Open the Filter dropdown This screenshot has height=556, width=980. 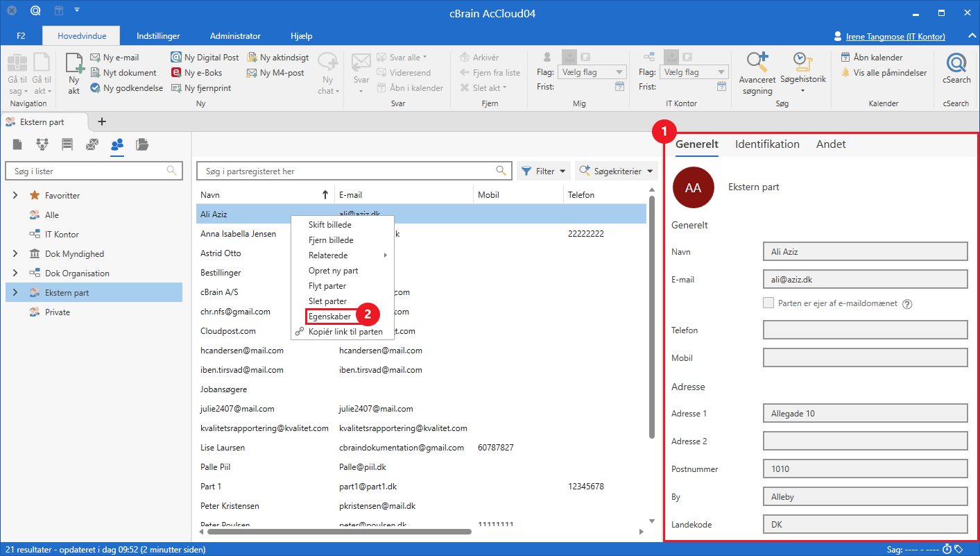(x=544, y=171)
